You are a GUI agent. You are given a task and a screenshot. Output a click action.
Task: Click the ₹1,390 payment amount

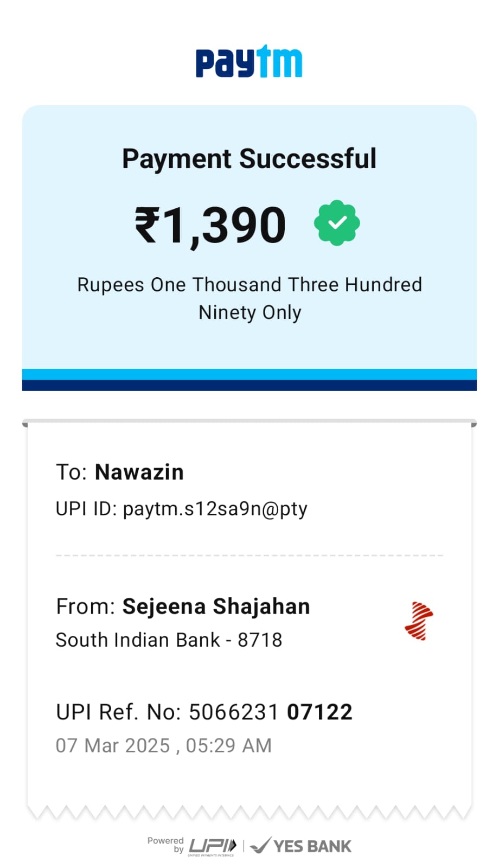tap(210, 225)
